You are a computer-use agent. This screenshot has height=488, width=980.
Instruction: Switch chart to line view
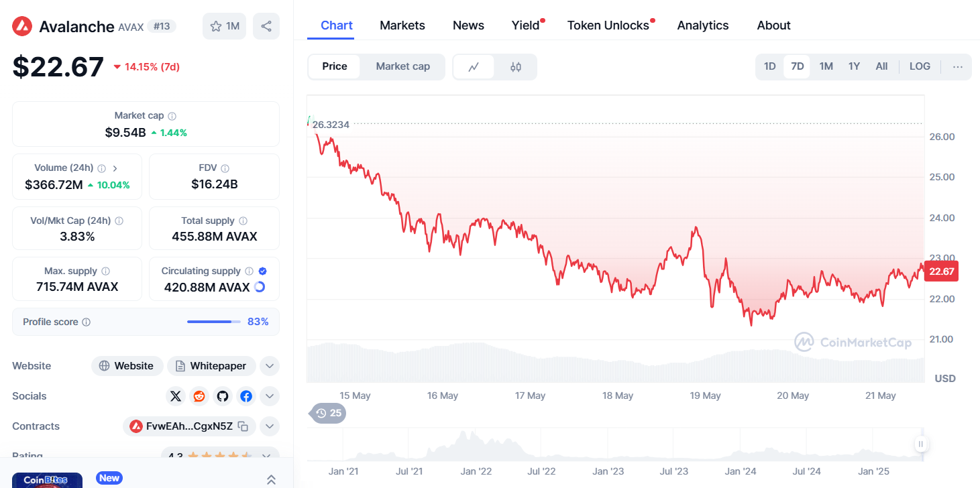coord(474,66)
